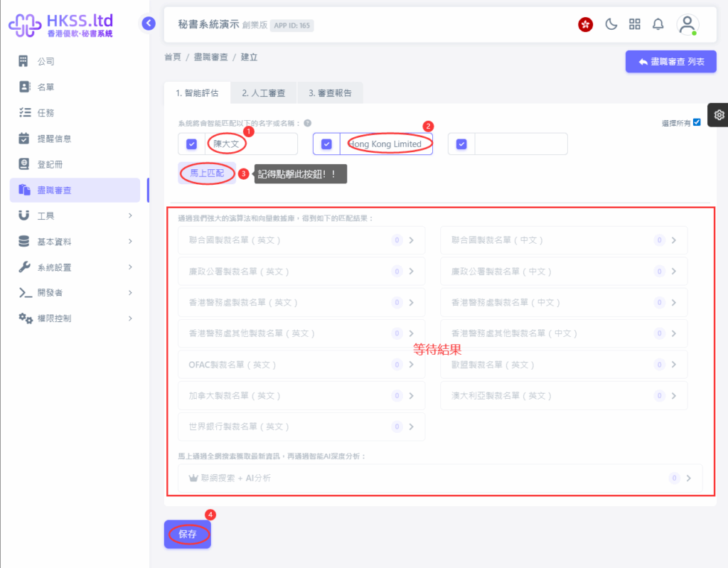Image resolution: width=728 pixels, height=568 pixels.
Task: Open the apps grid icon
Action: (x=635, y=25)
